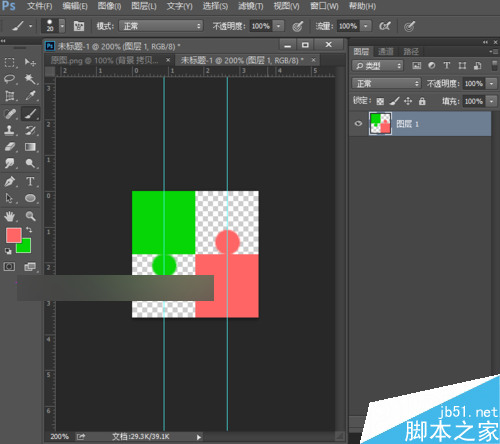The height and width of the screenshot is (444, 500).
Task: Select the Eraser tool
Action: (10, 147)
